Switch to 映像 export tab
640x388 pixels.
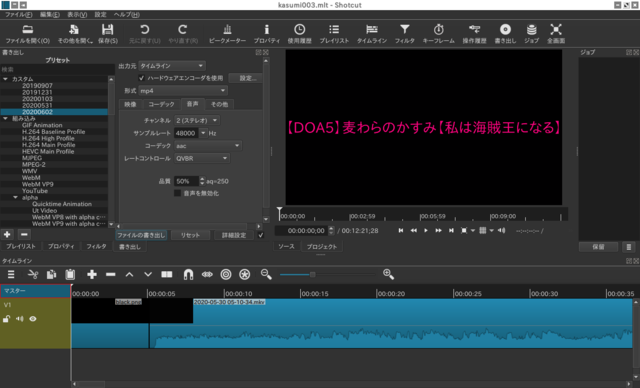tap(130, 104)
